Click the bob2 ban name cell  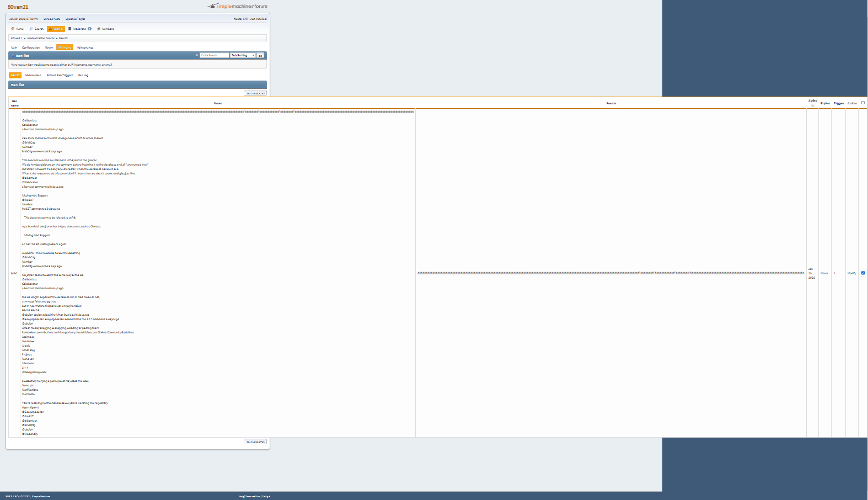14,273
